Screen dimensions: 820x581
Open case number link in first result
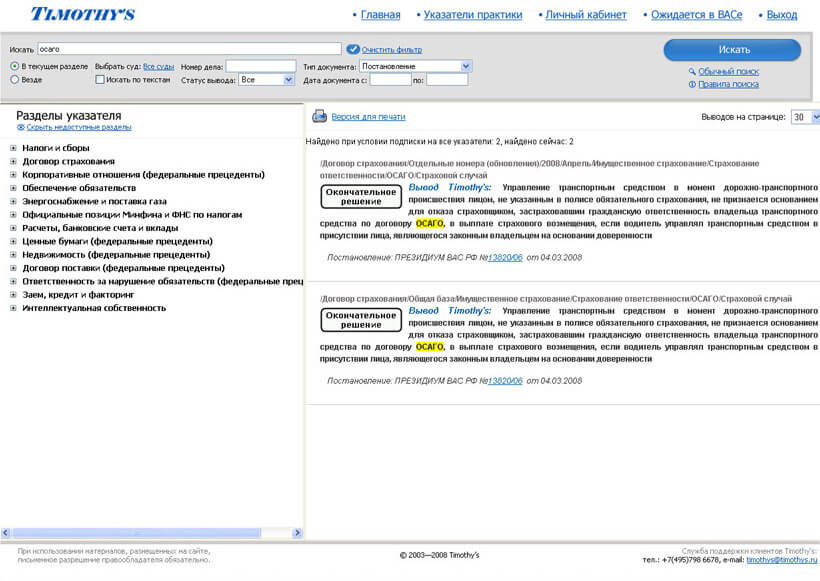pos(505,257)
